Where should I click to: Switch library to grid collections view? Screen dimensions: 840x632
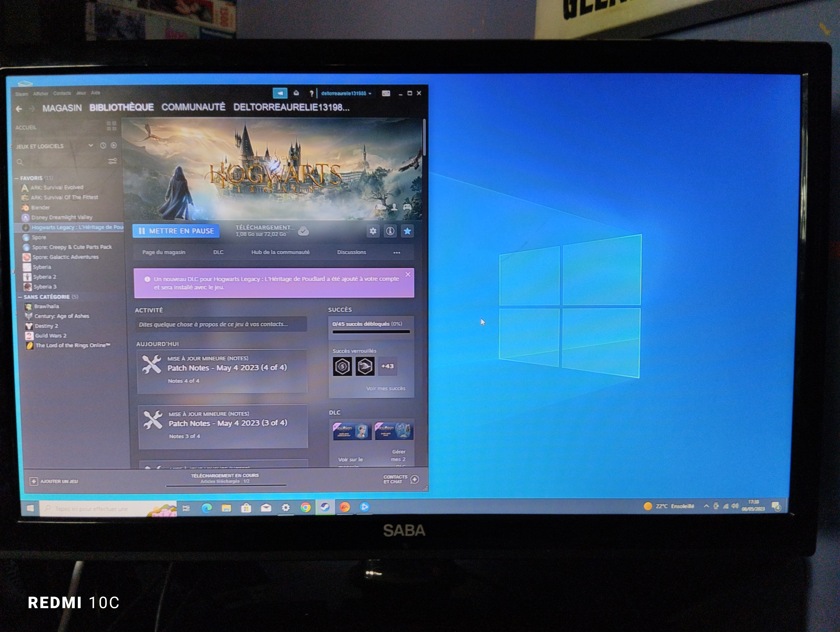coord(112,126)
